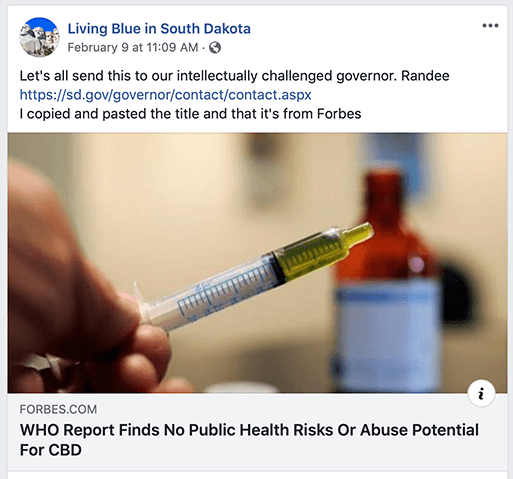Image resolution: width=513 pixels, height=479 pixels.
Task: Open the three-dot post options menu
Action: [x=490, y=26]
